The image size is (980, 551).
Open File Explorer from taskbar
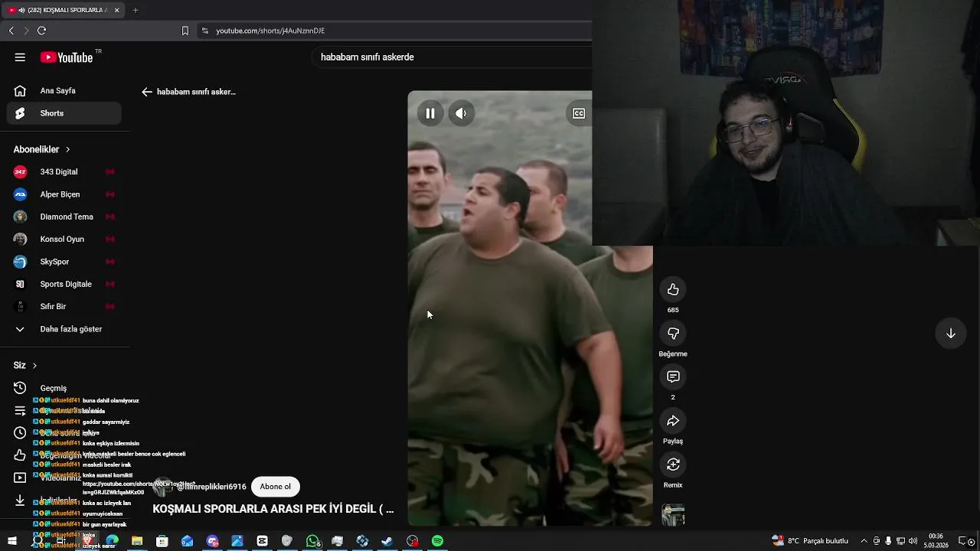pyautogui.click(x=137, y=541)
